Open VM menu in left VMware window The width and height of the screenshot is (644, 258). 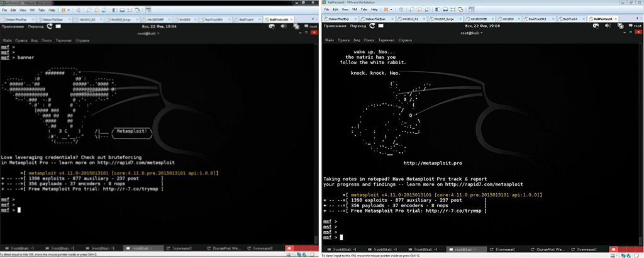pyautogui.click(x=32, y=10)
